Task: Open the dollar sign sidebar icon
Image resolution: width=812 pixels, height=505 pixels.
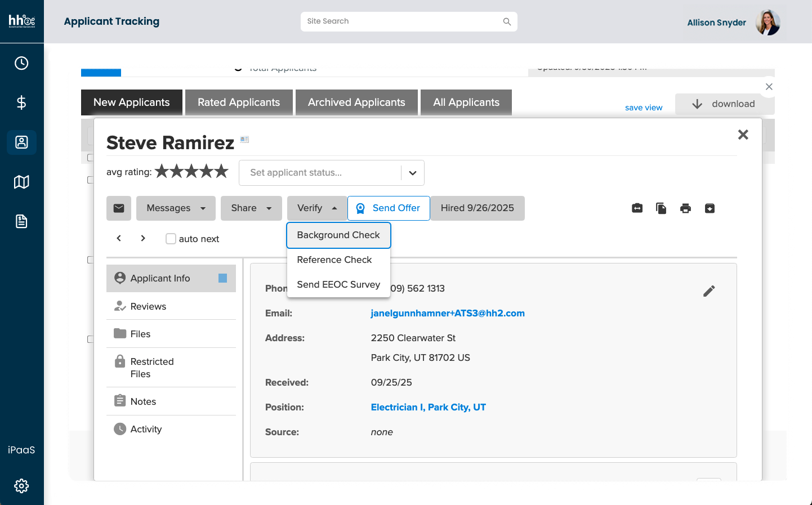Action: (21, 102)
